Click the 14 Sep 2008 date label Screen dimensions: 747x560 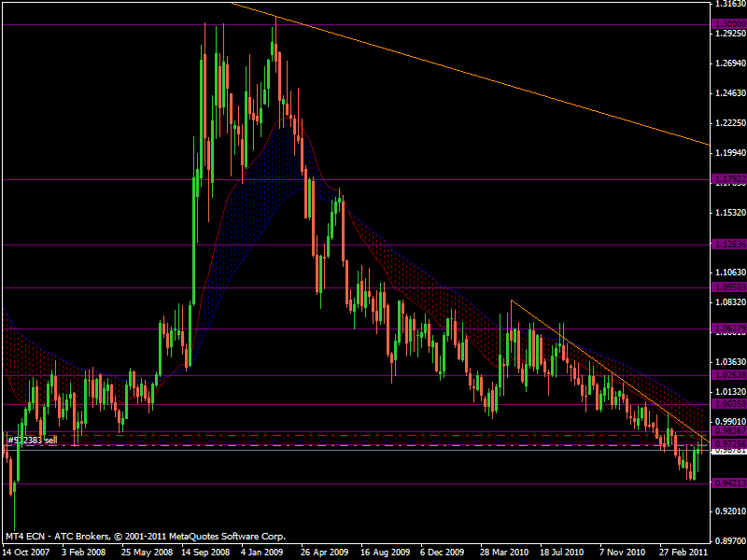click(x=205, y=553)
